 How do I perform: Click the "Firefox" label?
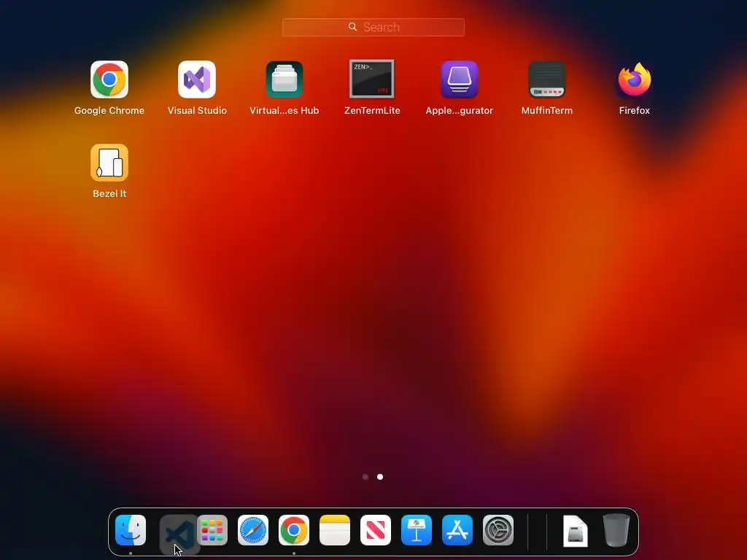635,111
